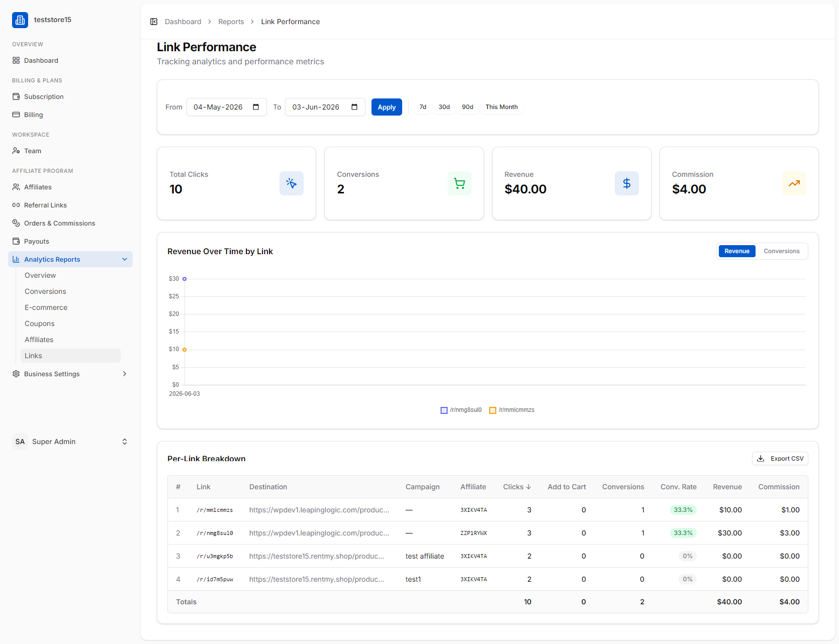The height and width of the screenshot is (644, 839).
Task: Select the From date field 04-May-2026
Action: point(226,107)
